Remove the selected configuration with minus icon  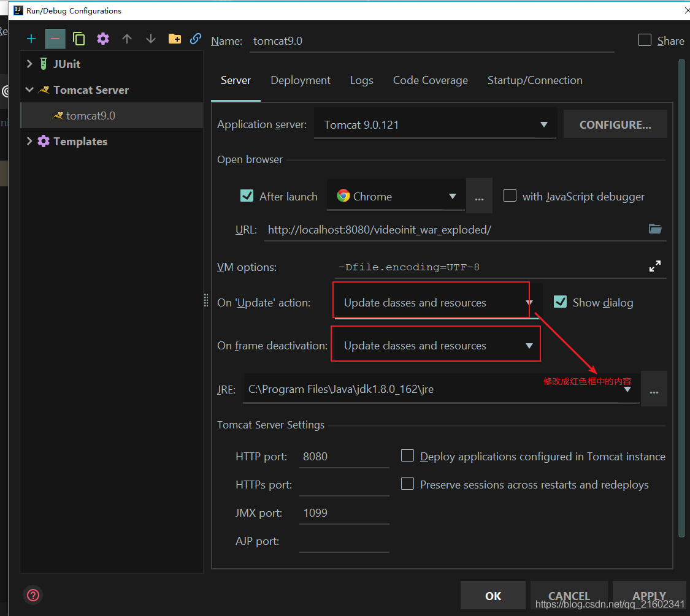(x=55, y=39)
